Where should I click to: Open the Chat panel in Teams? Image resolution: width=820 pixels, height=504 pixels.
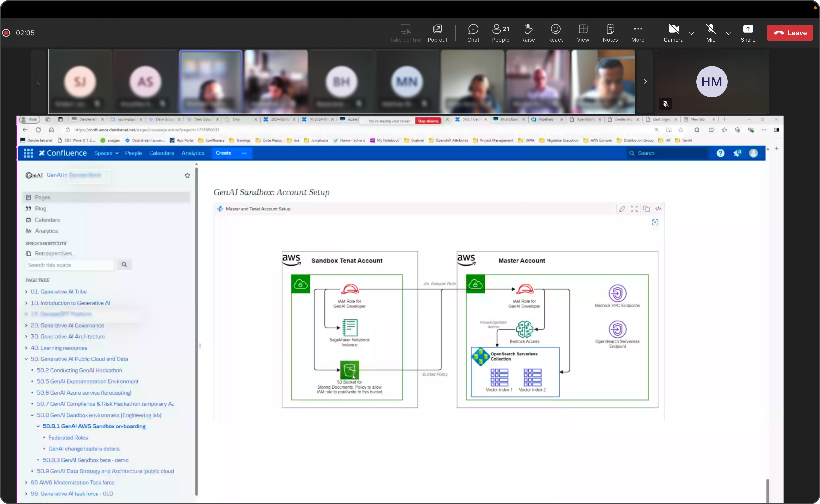(x=473, y=33)
